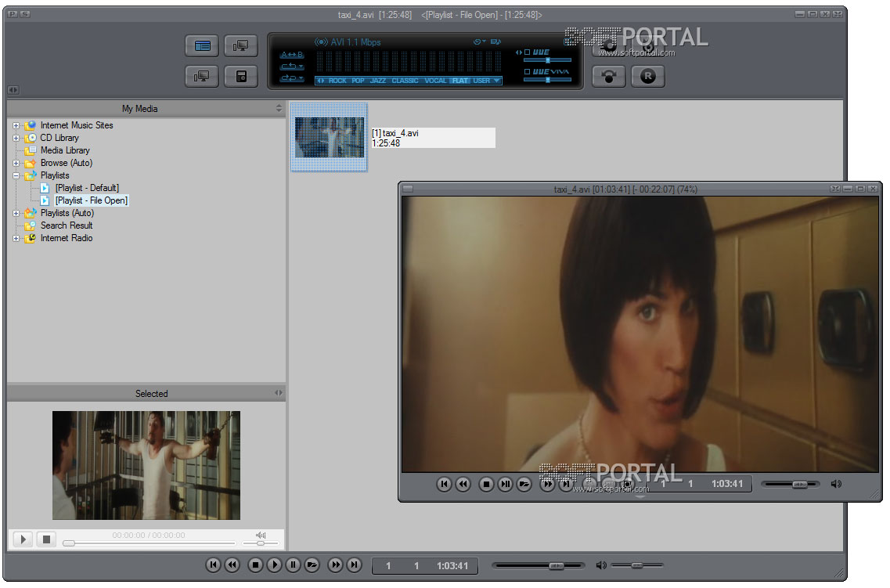Expand the Browse (Auto) node
Image resolution: width=890 pixels, height=588 pixels.
16,163
